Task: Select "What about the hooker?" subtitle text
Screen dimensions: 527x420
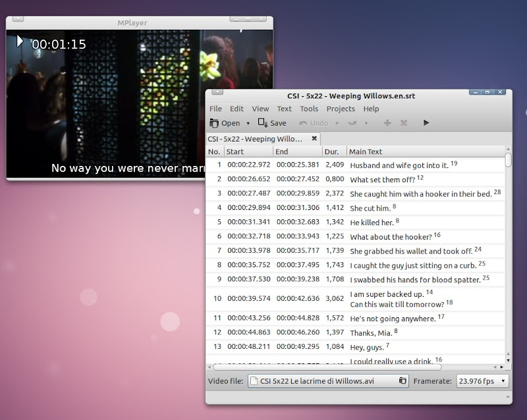Action: click(391, 237)
